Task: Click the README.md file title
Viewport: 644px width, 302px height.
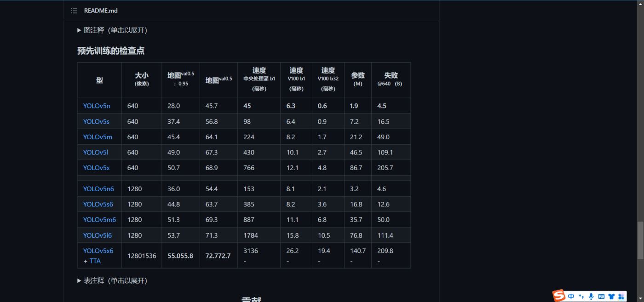Action: [101, 11]
